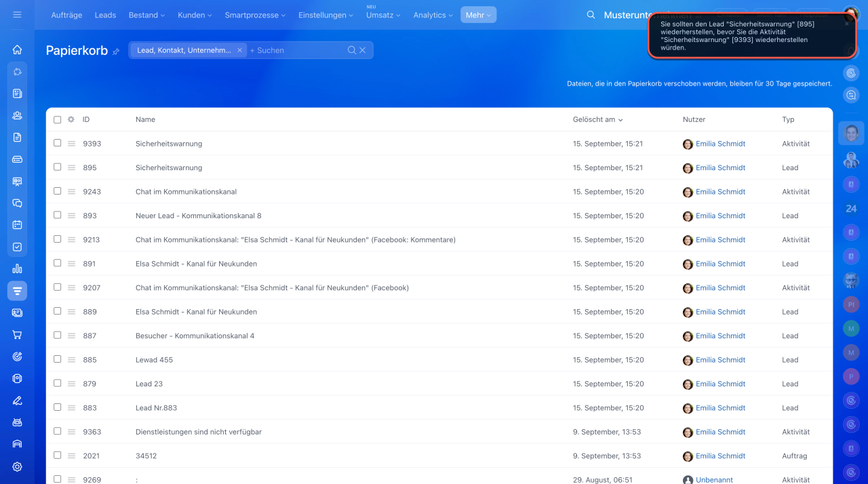868x484 pixels.
Task: Click into the Suchen filter field
Action: tap(298, 50)
